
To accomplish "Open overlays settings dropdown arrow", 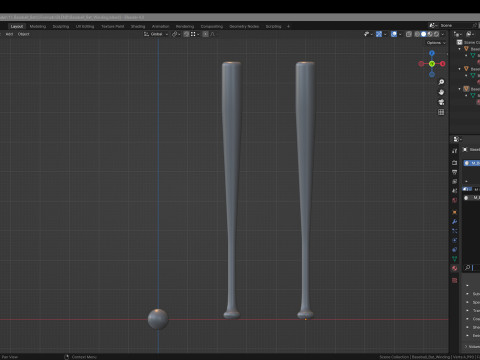I will pyautogui.click(x=400, y=34).
